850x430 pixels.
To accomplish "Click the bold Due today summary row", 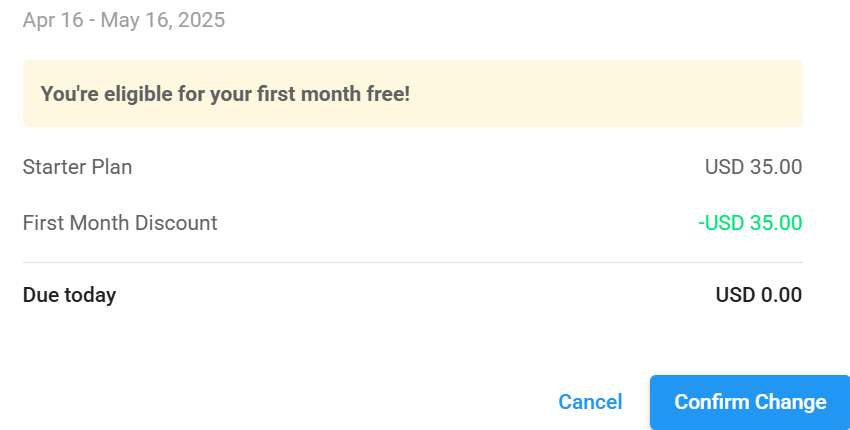I will [x=412, y=295].
